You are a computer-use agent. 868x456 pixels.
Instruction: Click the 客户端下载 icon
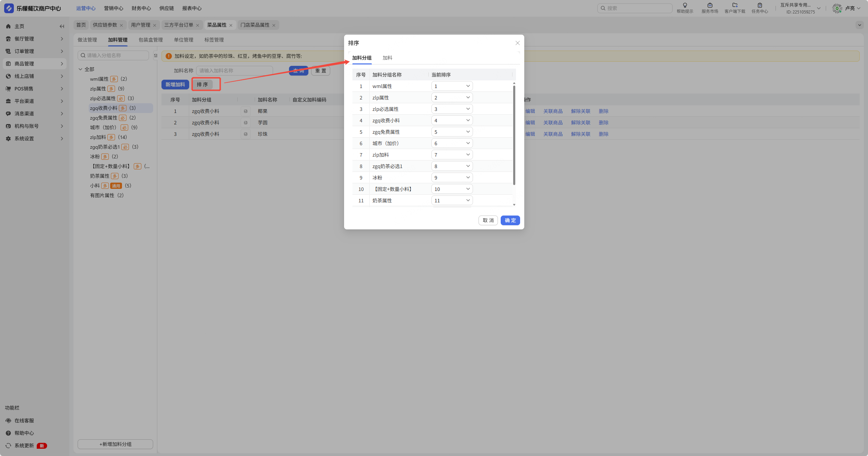point(735,5)
